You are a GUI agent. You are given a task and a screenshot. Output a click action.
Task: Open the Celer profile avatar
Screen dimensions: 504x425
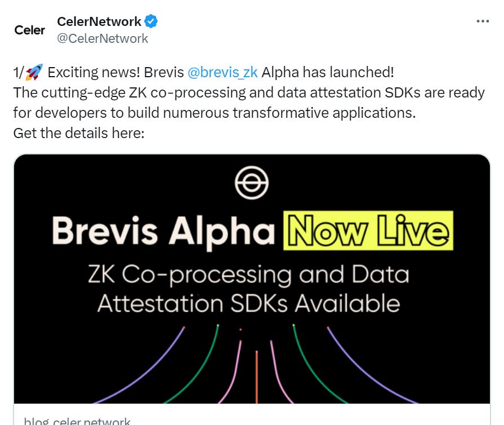(x=30, y=30)
